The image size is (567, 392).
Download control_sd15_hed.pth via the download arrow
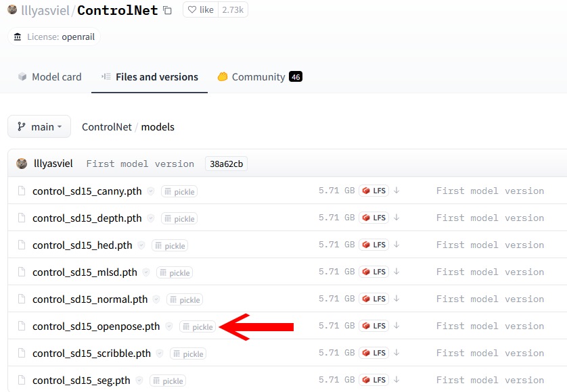396,245
